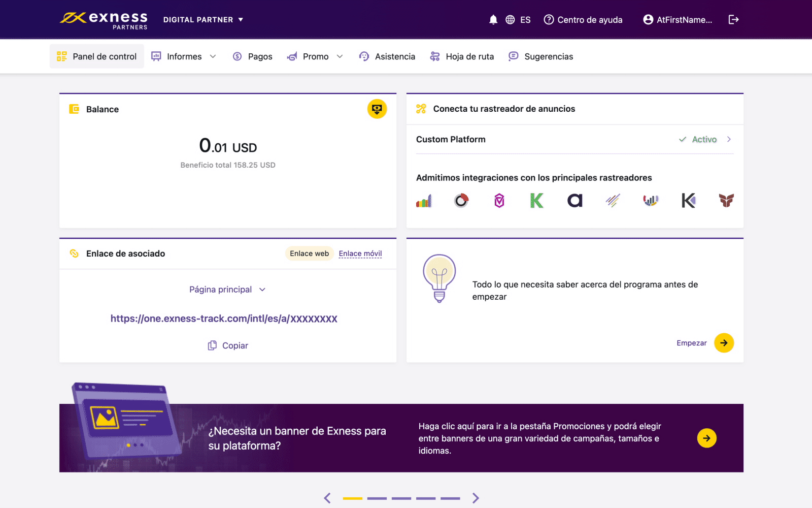This screenshot has height=508, width=812.
Task: Click the exness-track partner URL
Action: pos(224,319)
